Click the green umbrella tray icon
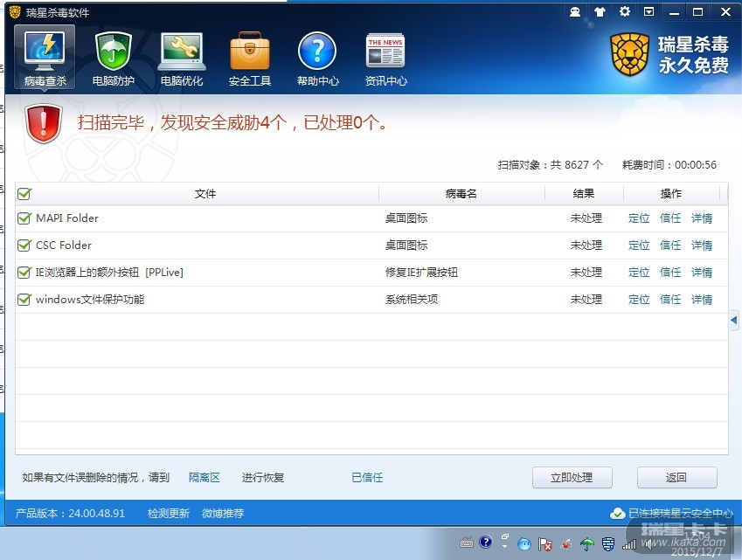This screenshot has width=742, height=560. click(587, 543)
